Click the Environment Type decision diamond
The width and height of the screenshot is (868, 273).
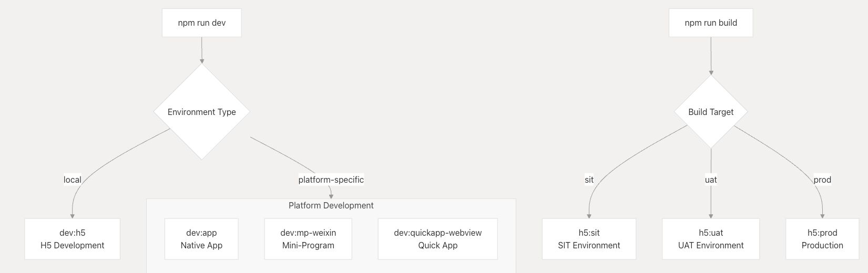tap(202, 112)
